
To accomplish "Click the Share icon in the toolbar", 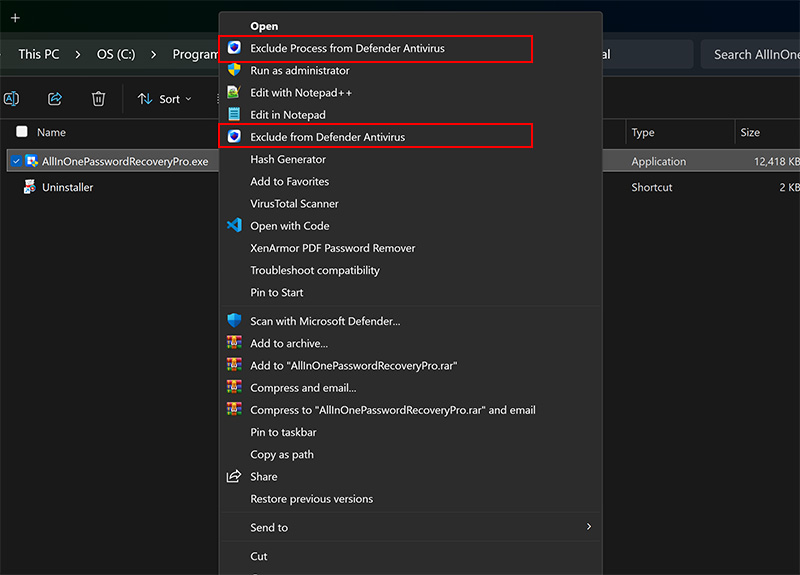I will (55, 98).
